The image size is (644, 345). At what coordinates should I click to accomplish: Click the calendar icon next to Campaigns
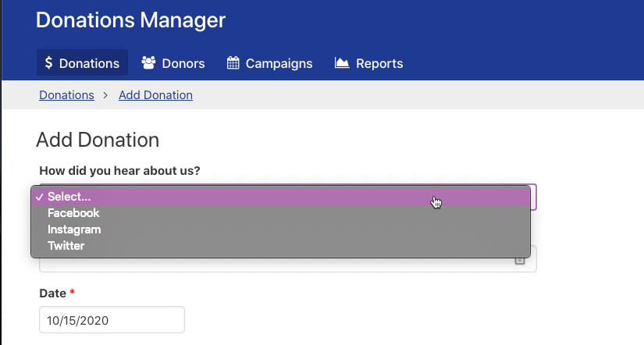(x=233, y=63)
